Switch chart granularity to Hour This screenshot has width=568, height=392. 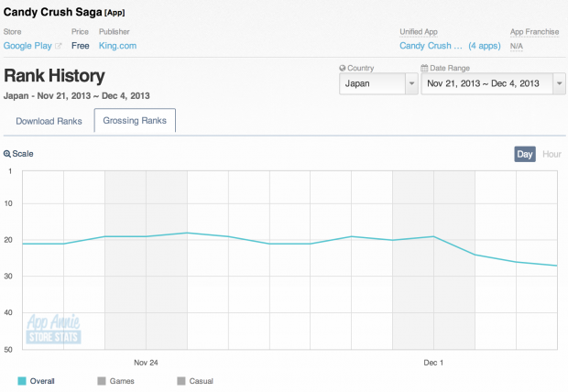(552, 155)
